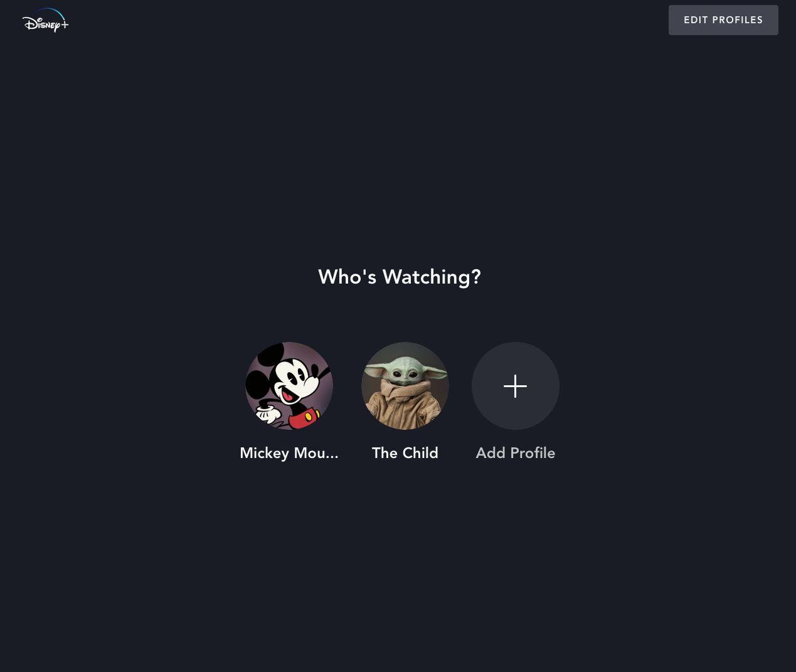Click Baby Yoda's green face in avatar
The width and height of the screenshot is (796, 672).
(405, 371)
